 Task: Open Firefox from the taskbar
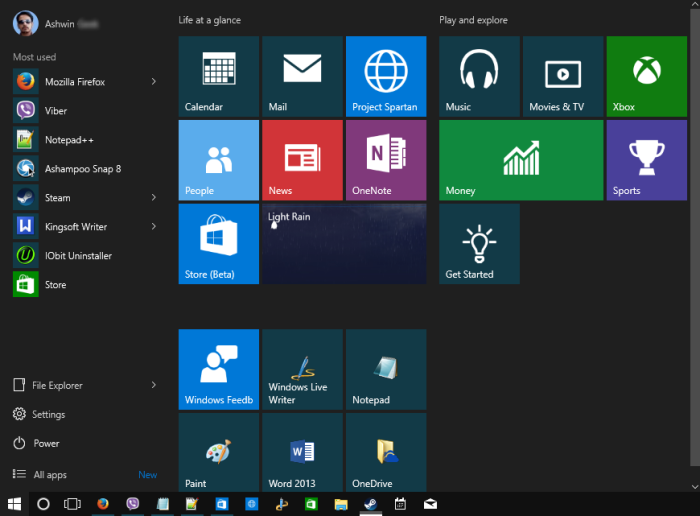(x=103, y=504)
